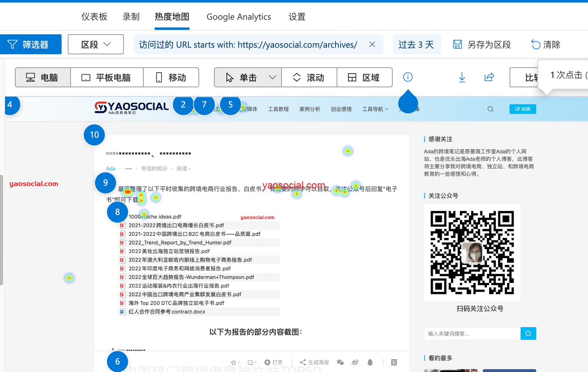Screen dimensions: 588x372
Task: Click the search icon in the website header
Action: 490,109
